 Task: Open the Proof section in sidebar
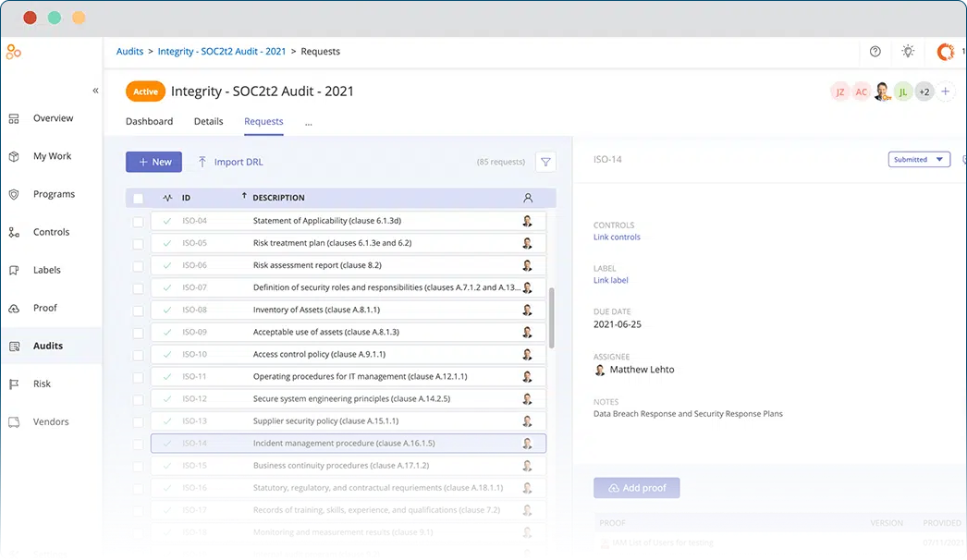(44, 308)
